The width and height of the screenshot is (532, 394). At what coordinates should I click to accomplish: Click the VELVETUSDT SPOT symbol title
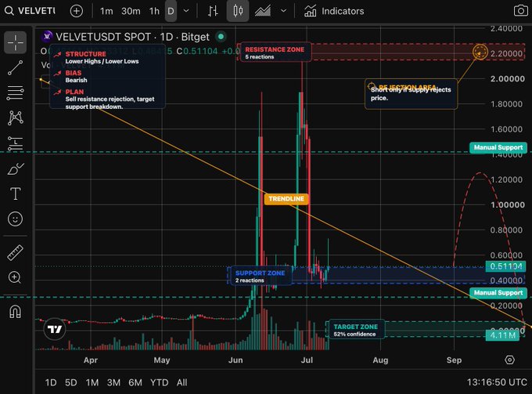(133, 37)
